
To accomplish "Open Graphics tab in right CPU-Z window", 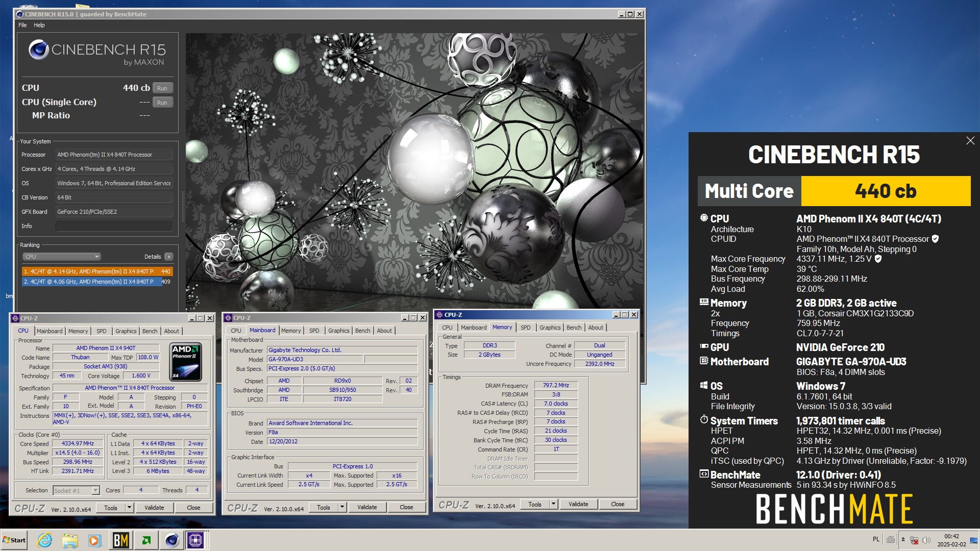I will [x=550, y=328].
